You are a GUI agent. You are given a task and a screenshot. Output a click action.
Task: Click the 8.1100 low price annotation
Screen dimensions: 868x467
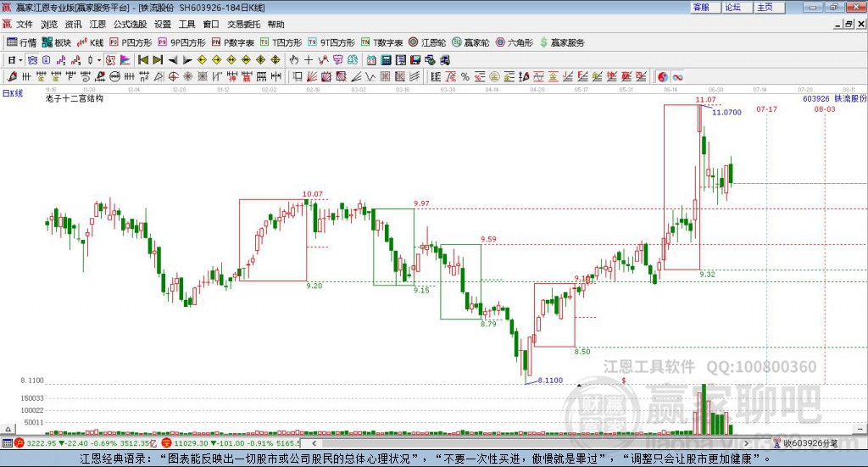coord(550,381)
